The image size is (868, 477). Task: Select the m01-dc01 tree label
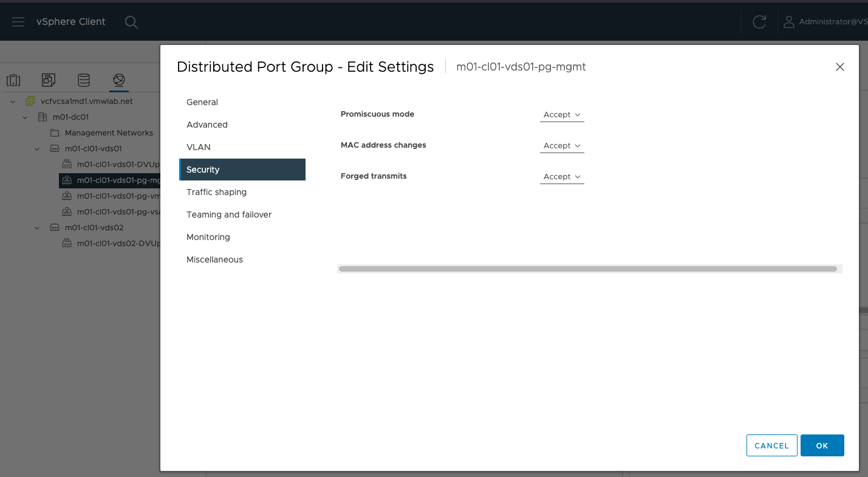coord(70,117)
